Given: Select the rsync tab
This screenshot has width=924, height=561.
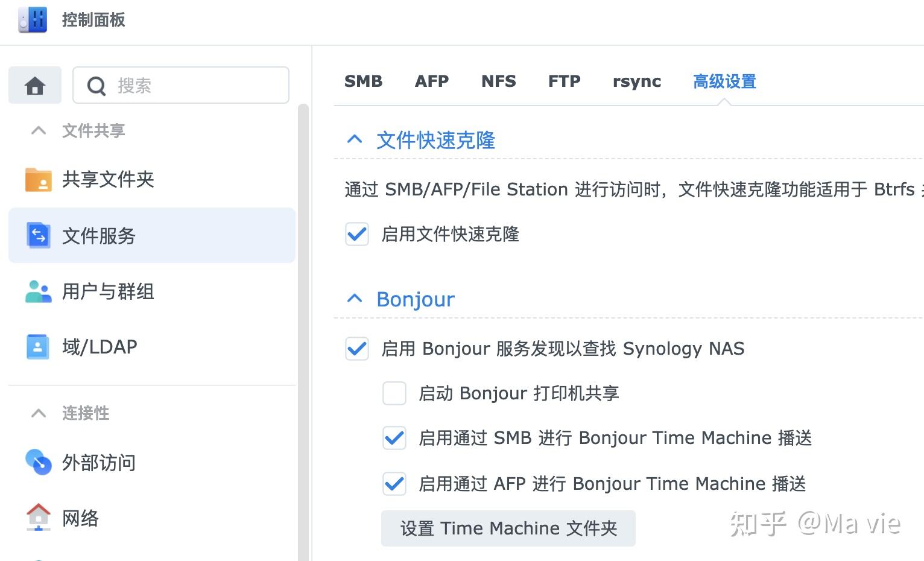Looking at the screenshot, I should pyautogui.click(x=637, y=81).
